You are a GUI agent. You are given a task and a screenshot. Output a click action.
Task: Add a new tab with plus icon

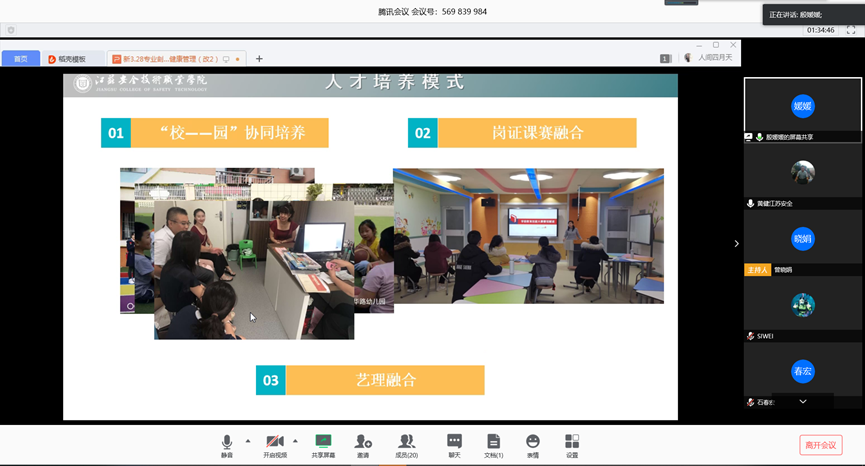259,59
